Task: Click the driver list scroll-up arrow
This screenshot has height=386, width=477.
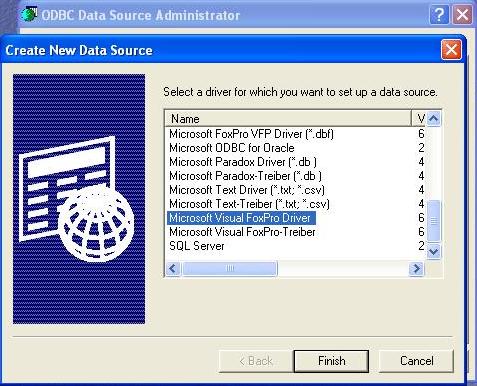Action: (434, 118)
